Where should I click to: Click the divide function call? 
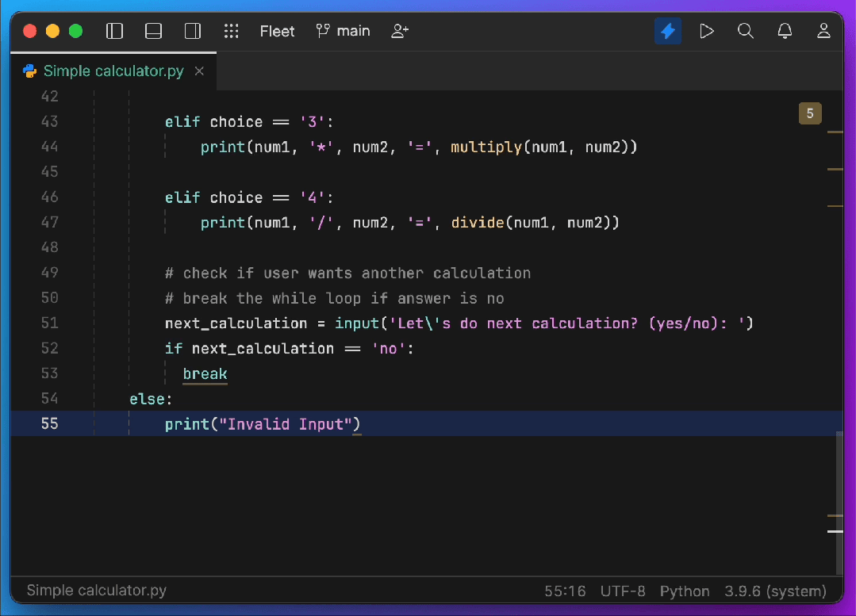tap(478, 223)
